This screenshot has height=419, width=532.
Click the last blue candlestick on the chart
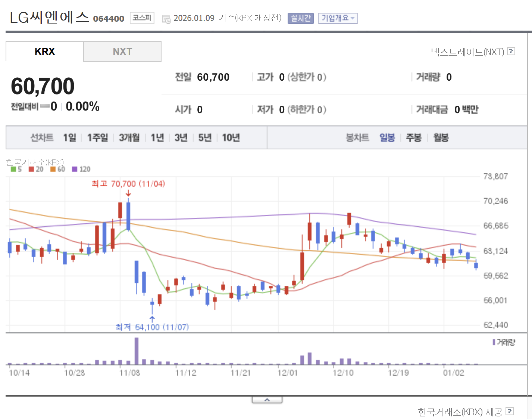click(x=476, y=265)
